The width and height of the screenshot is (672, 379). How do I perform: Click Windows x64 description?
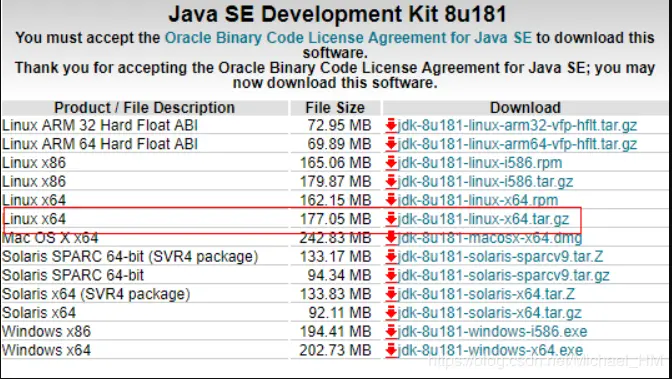pos(46,350)
